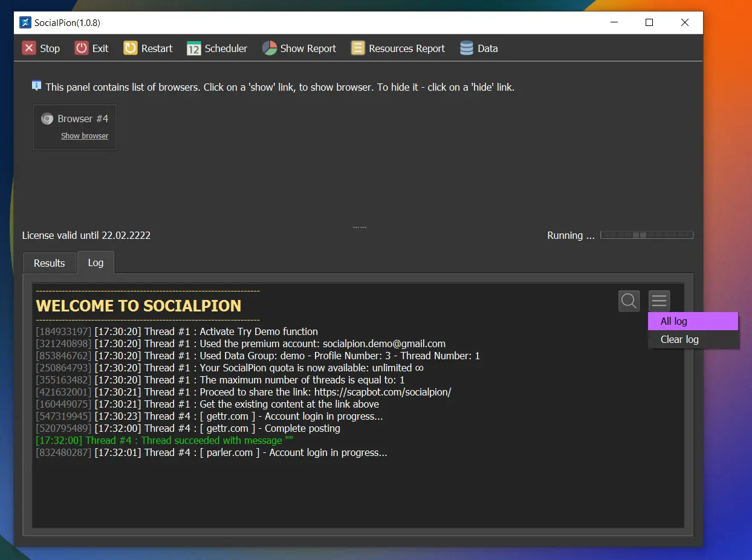Click gettr.com 'Account login in progress' line
This screenshot has height=560, width=752.
coord(210,416)
